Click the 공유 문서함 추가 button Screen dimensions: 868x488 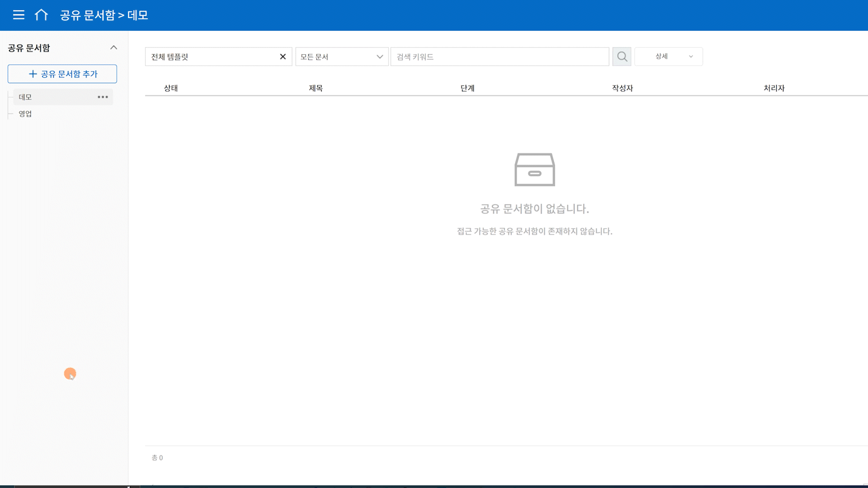click(x=62, y=74)
